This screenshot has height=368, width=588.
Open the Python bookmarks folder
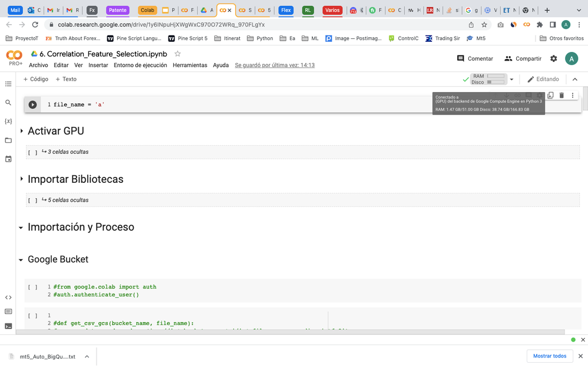point(260,38)
